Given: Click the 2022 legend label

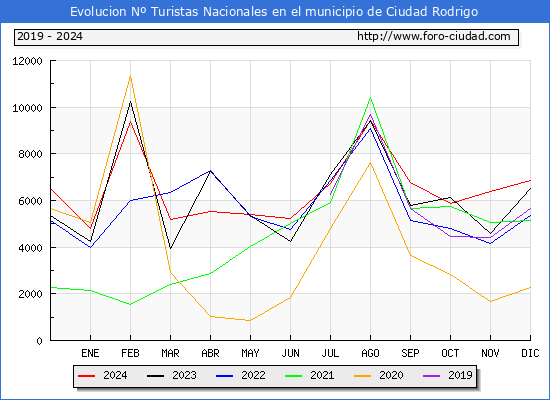Looking at the screenshot, I should pos(253,375).
